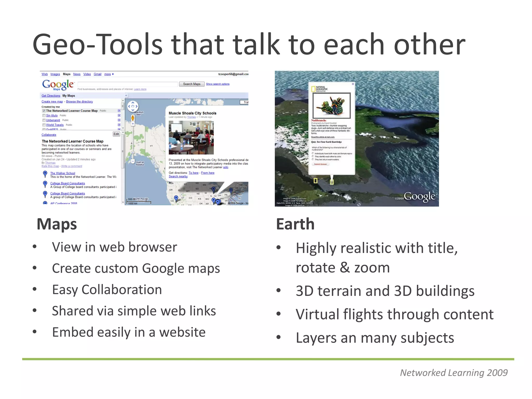Check the Unbenannt map checkbox

click(x=44, y=120)
